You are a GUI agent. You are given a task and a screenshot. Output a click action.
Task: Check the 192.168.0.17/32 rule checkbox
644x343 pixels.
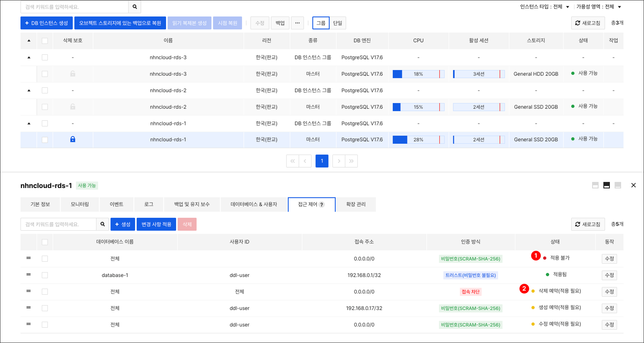(x=45, y=308)
